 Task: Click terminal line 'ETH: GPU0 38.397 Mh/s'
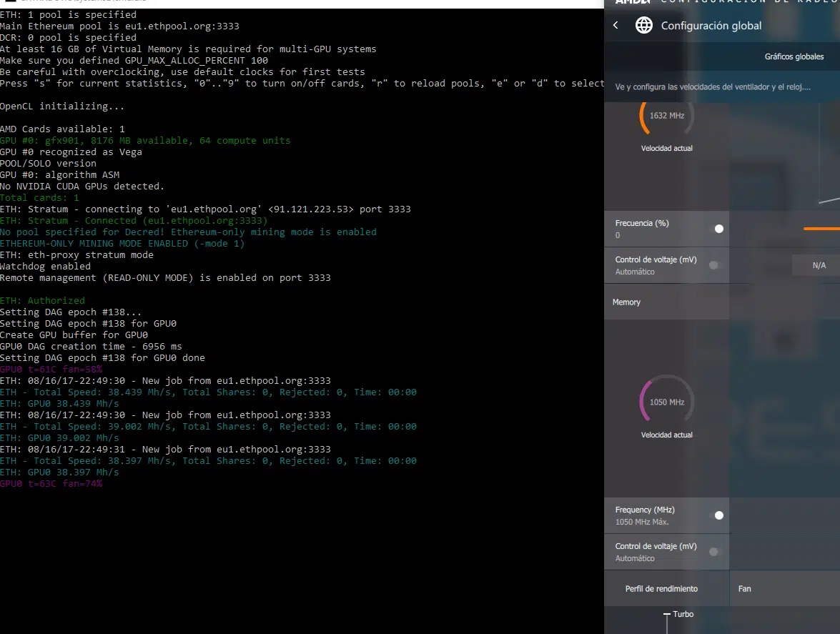[x=59, y=472]
